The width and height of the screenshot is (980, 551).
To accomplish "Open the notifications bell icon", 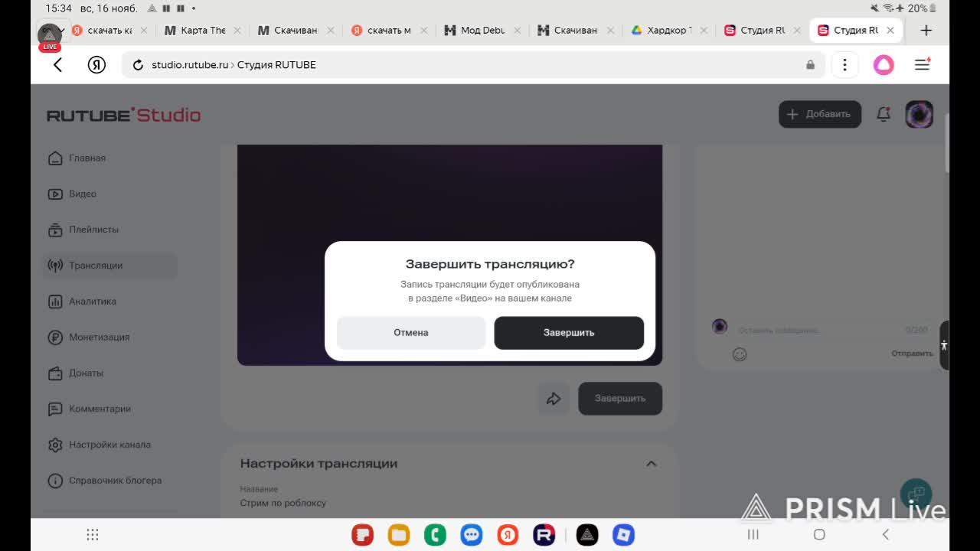I will pyautogui.click(x=884, y=114).
